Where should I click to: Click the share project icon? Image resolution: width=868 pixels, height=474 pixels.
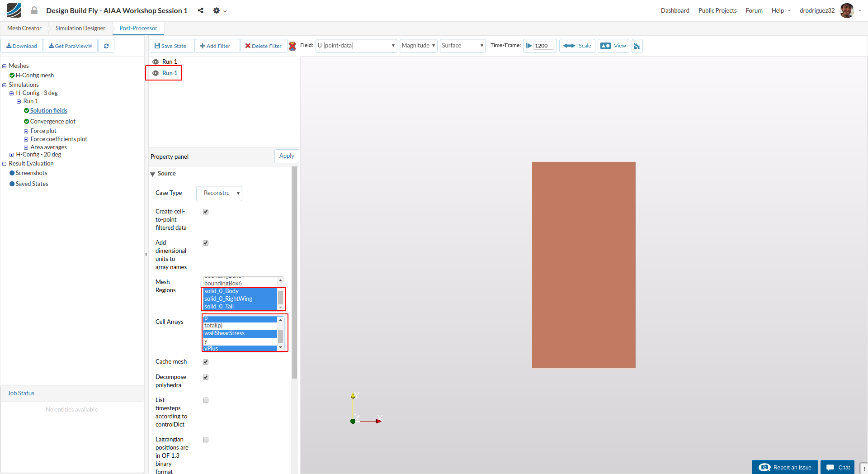(200, 10)
